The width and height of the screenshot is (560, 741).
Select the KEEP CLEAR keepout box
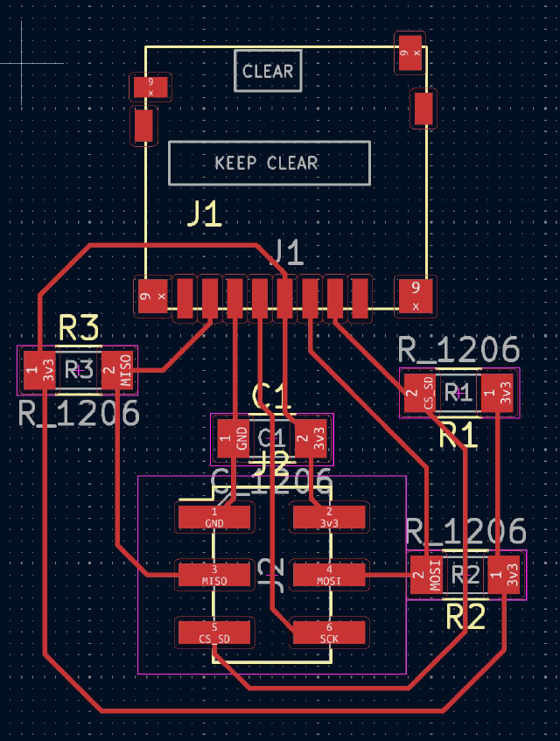[x=269, y=163]
